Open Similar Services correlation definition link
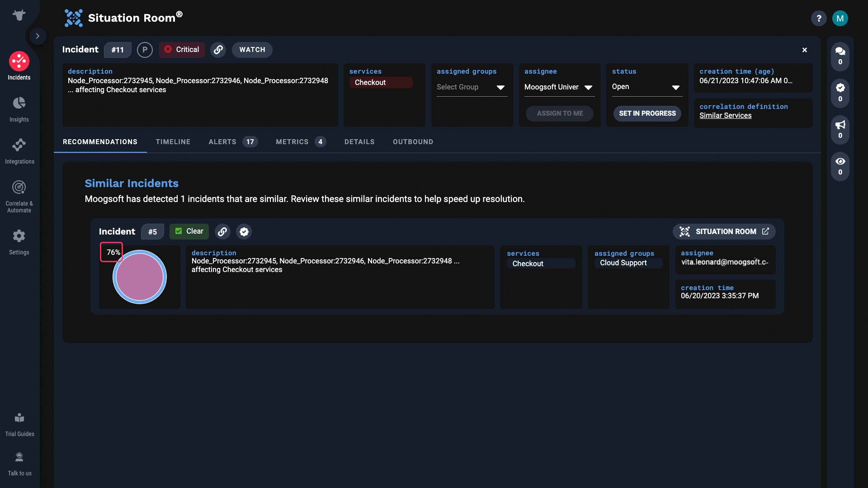Image resolution: width=868 pixels, height=488 pixels. [725, 116]
